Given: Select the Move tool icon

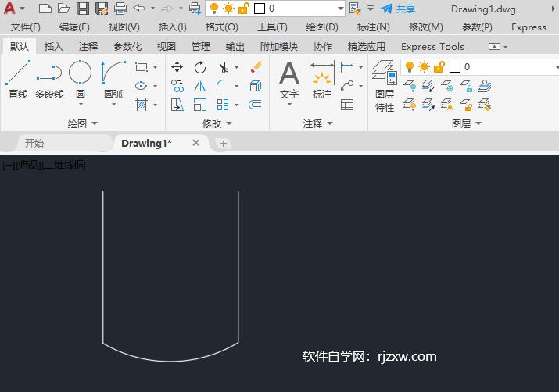Looking at the screenshot, I should click(177, 67).
